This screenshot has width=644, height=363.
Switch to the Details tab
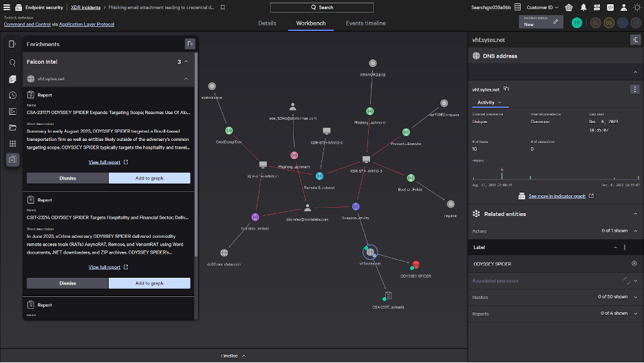click(x=267, y=23)
